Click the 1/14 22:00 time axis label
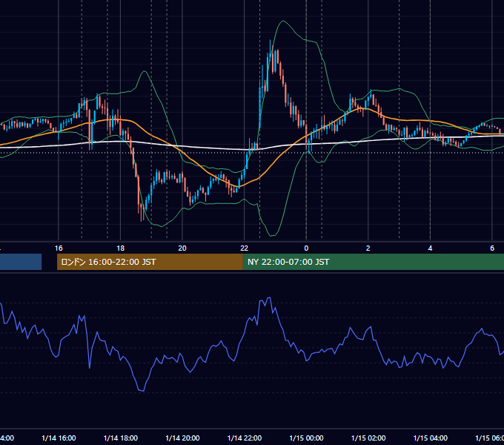The width and height of the screenshot is (504, 445). pyautogui.click(x=245, y=438)
